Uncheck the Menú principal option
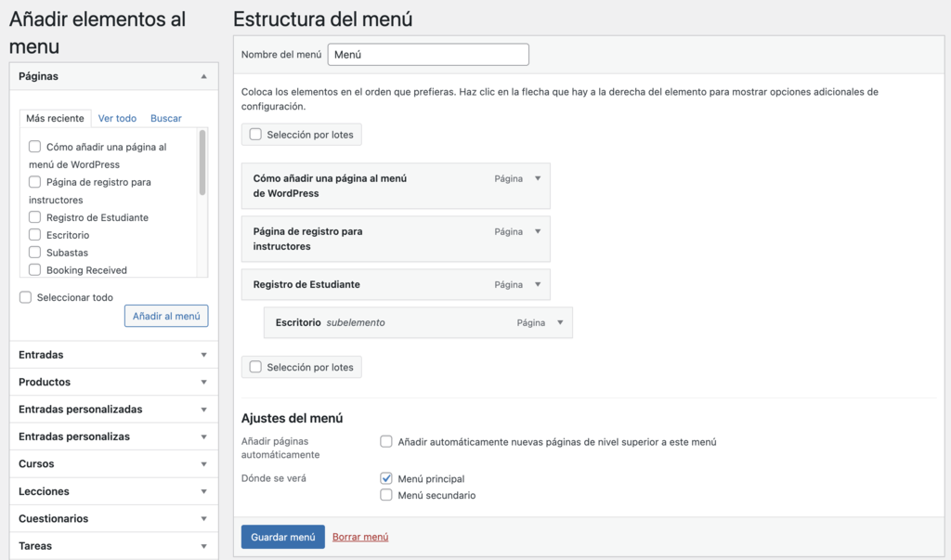Image resolution: width=951 pixels, height=560 pixels. 385,478
